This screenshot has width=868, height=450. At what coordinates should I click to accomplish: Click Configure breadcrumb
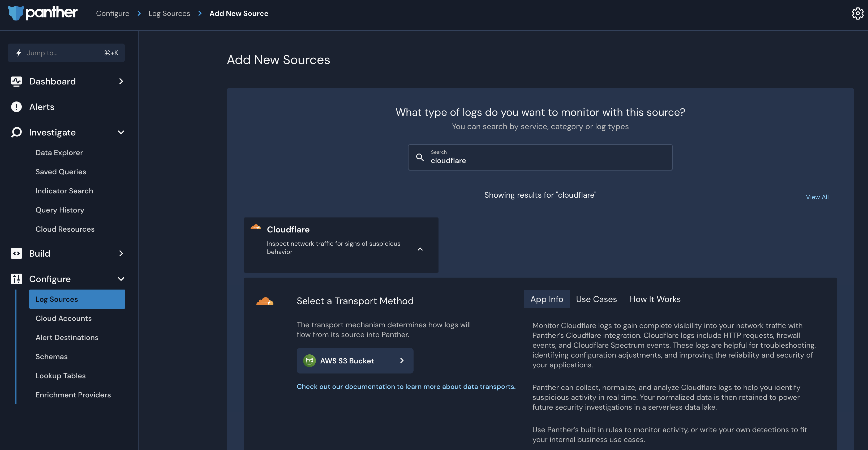(113, 14)
